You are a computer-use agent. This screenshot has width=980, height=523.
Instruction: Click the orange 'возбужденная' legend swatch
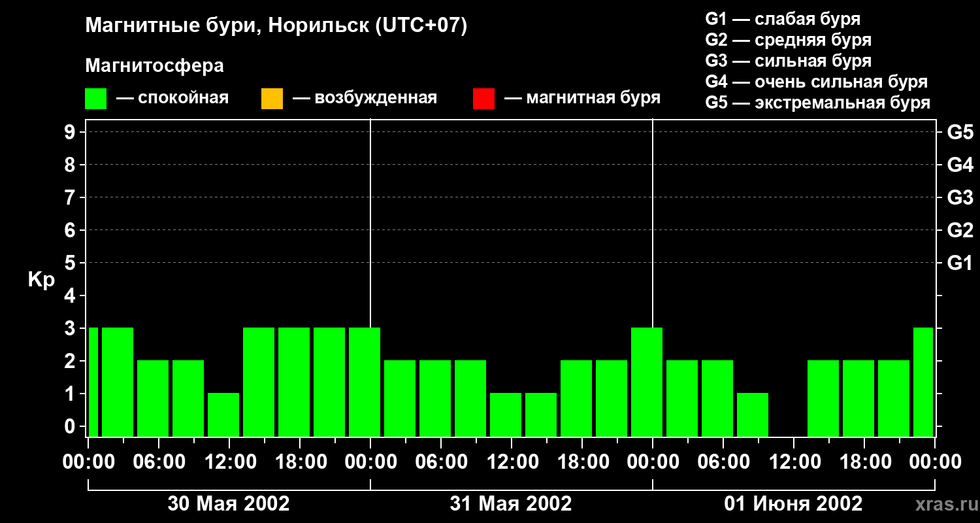pyautogui.click(x=272, y=99)
